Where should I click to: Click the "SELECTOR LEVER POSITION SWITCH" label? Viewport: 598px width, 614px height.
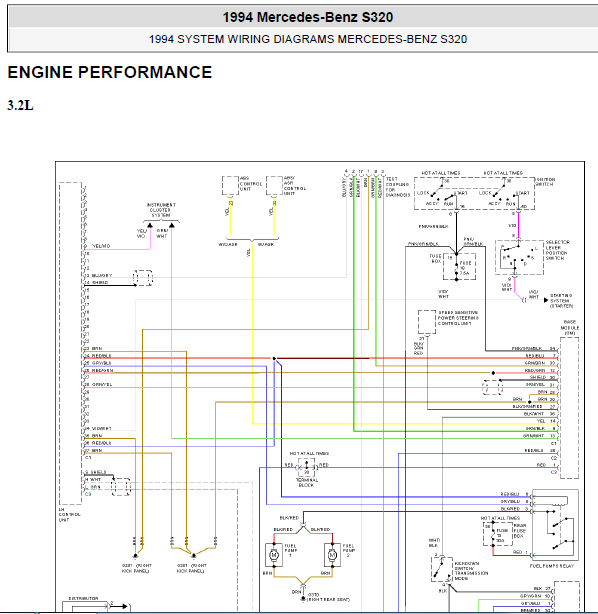tap(557, 250)
